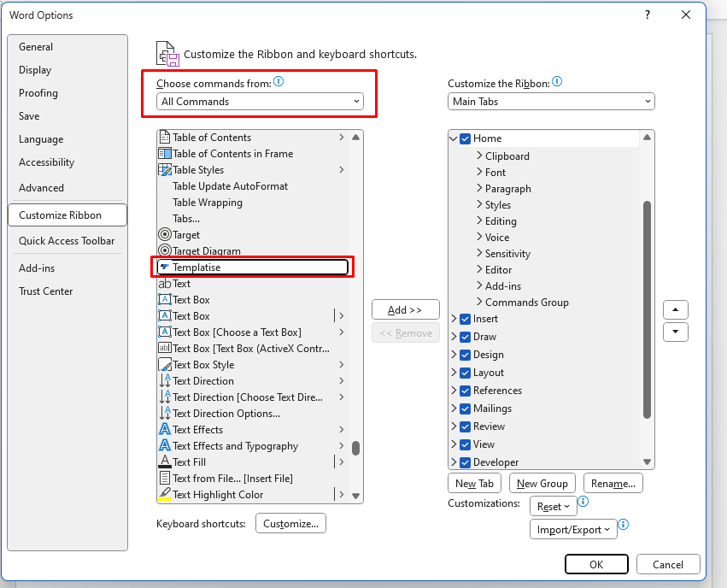Pick the Text Highlight Color icon

(165, 494)
